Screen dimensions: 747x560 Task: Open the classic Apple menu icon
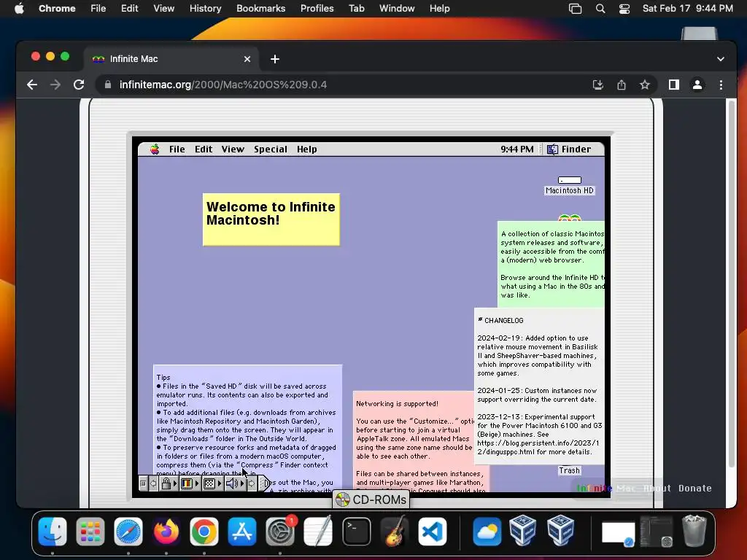tap(155, 149)
